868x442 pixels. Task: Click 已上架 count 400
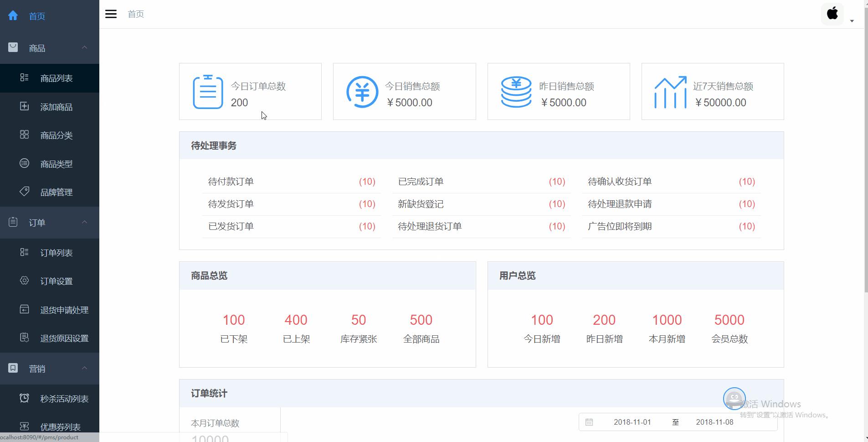tap(296, 320)
